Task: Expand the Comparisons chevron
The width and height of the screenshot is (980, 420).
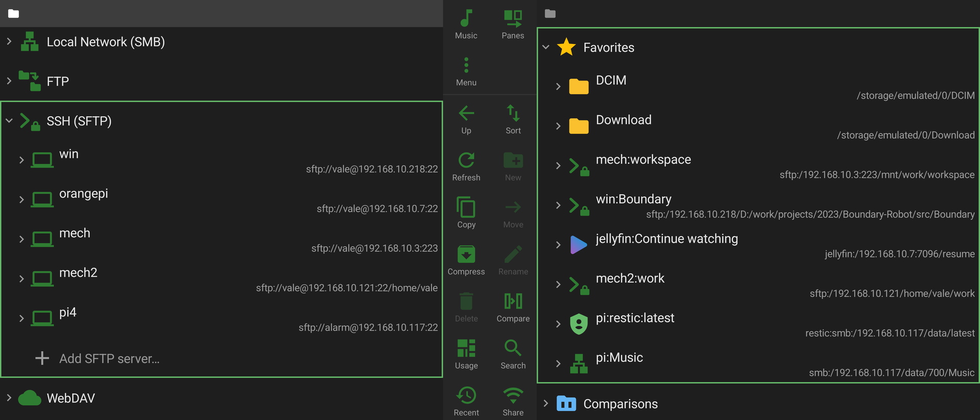Action: (546, 404)
